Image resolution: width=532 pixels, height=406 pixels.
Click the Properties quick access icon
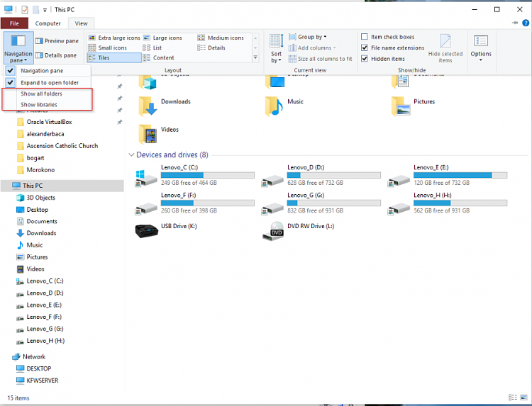click(x=25, y=9)
